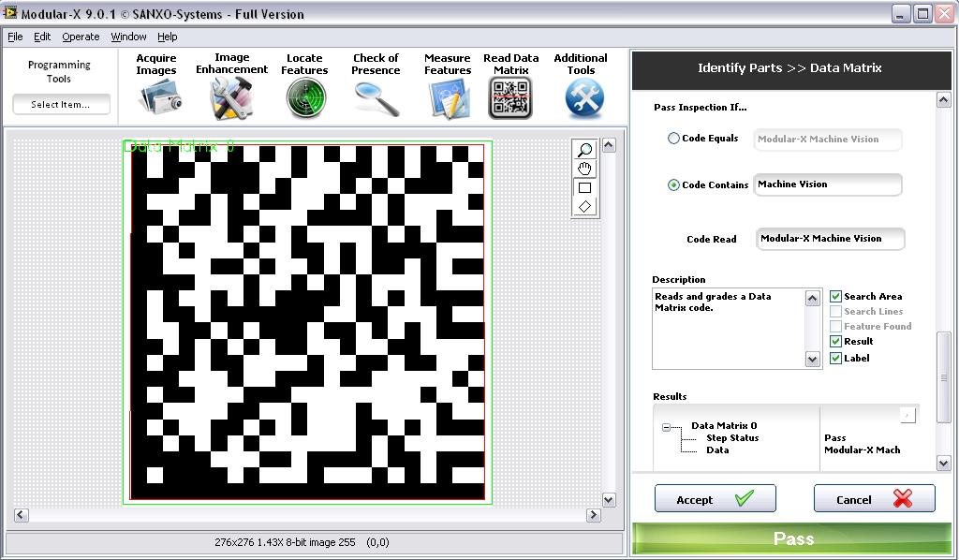Open the Locate Features radar icon
959x560 pixels.
[304, 97]
